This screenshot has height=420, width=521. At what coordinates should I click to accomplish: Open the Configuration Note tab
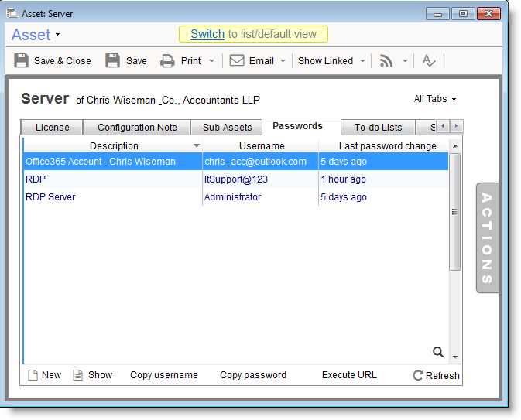coord(137,128)
